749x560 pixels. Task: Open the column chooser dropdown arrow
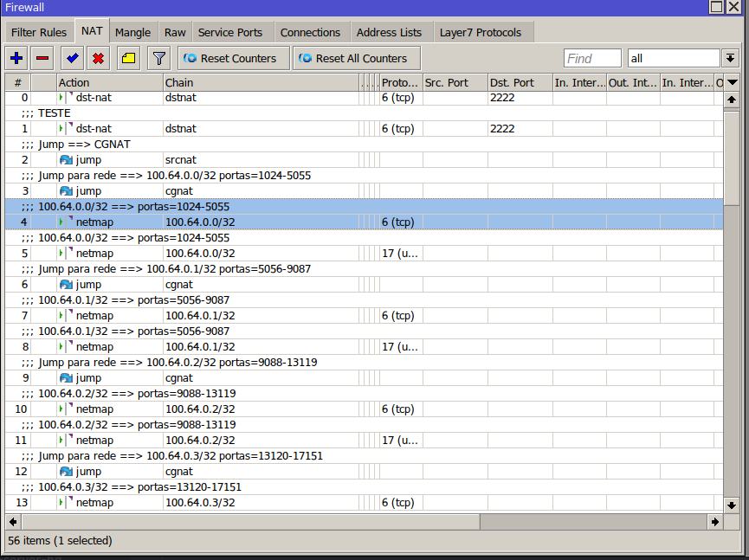tap(733, 82)
